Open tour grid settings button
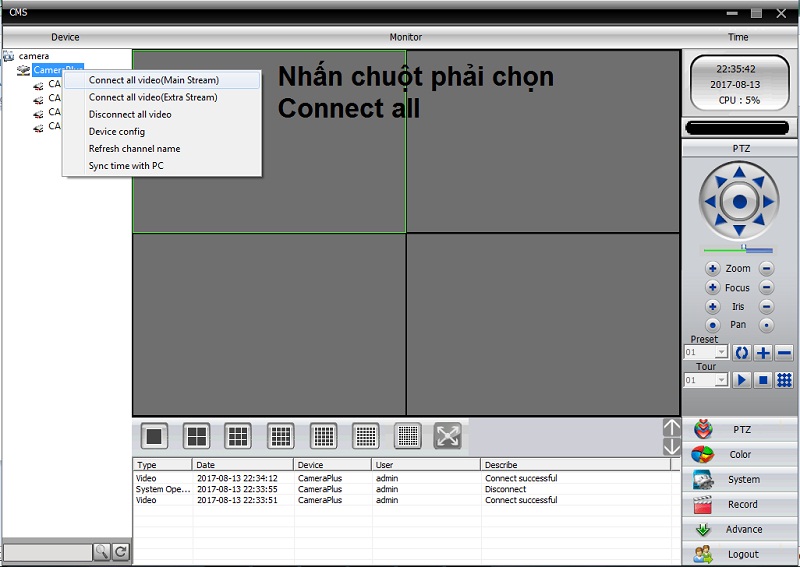This screenshot has height=567, width=800. point(784,380)
